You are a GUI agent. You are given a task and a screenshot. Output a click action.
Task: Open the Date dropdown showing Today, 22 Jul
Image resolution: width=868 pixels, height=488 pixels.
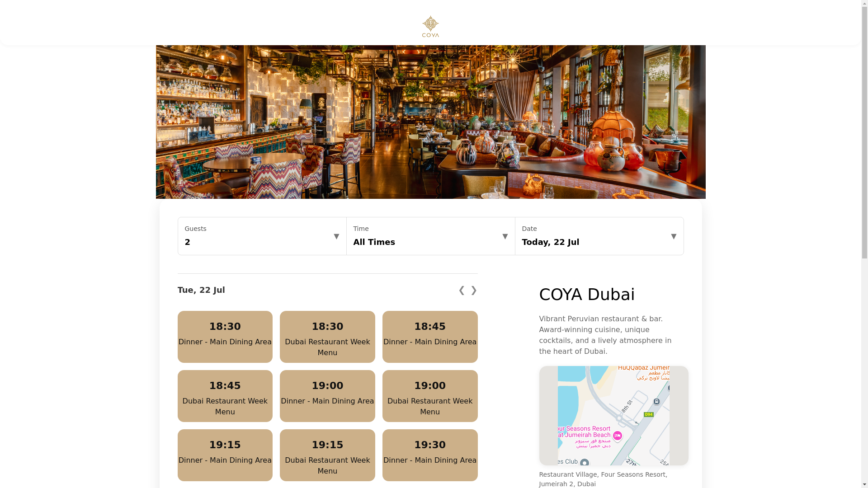[x=599, y=236]
